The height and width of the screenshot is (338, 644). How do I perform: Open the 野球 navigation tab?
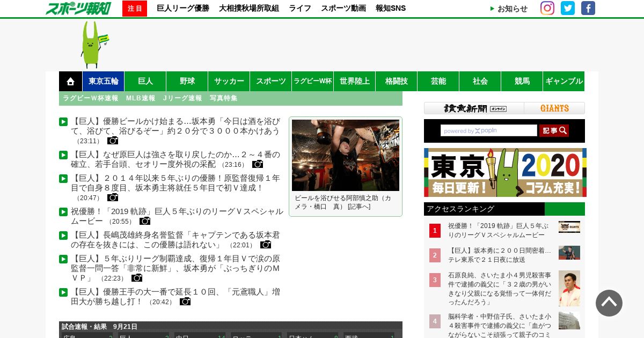tap(187, 82)
